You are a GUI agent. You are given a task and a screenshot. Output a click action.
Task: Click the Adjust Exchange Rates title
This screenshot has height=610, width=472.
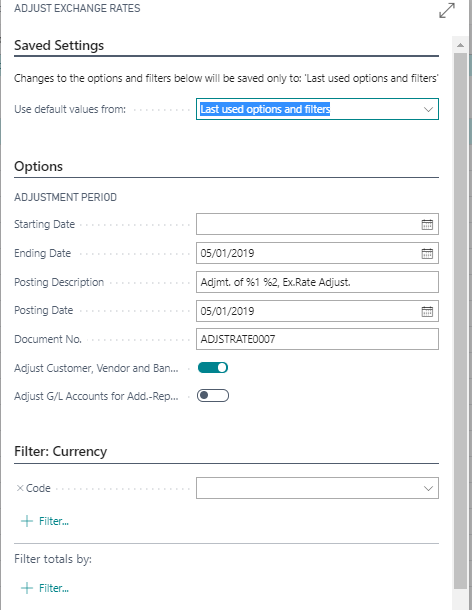tap(77, 8)
